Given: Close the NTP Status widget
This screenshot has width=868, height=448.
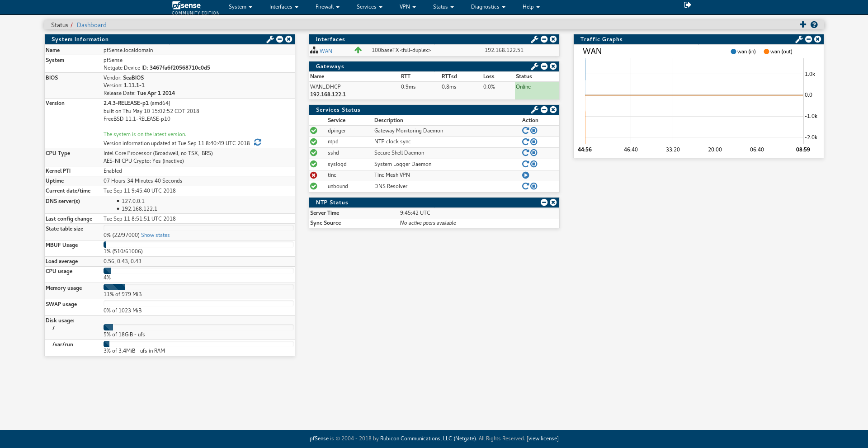Looking at the screenshot, I should tap(553, 203).
